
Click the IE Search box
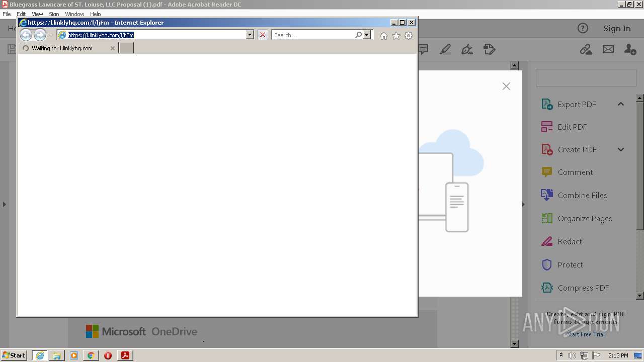tap(313, 35)
